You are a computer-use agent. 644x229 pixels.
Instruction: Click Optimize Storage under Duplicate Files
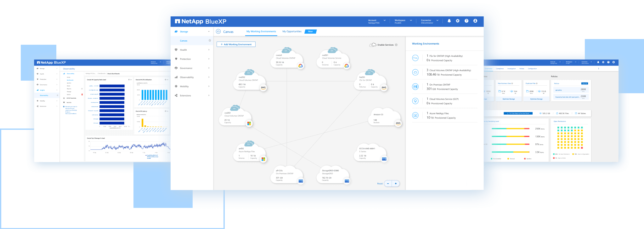(x=536, y=99)
